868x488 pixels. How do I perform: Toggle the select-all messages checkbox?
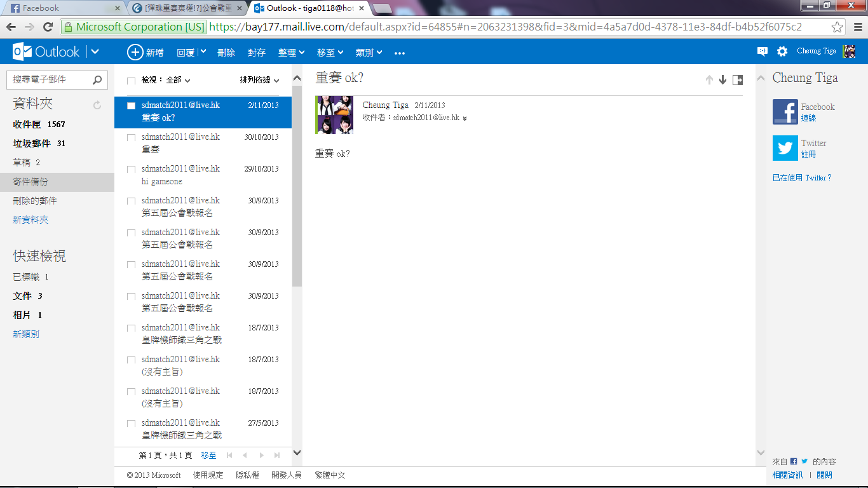[131, 81]
